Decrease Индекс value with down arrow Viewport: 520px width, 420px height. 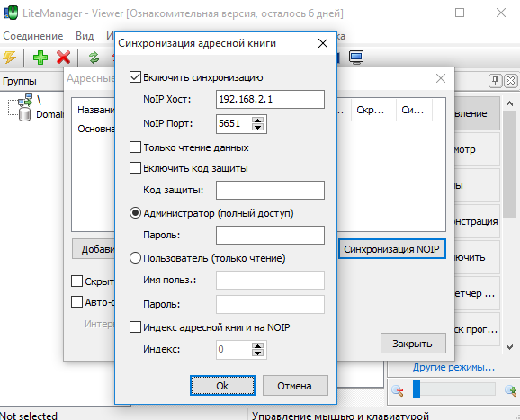pyautogui.click(x=257, y=353)
